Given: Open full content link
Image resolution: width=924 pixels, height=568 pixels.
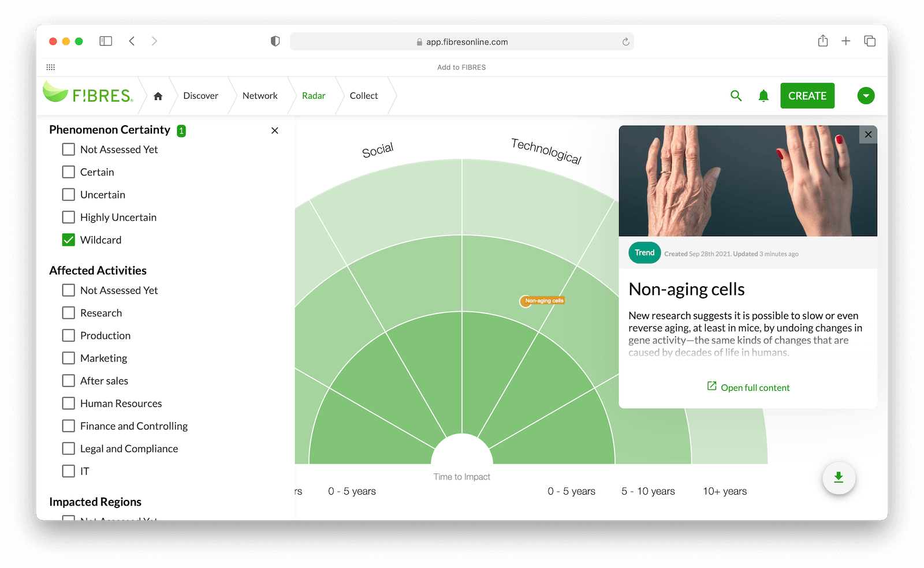Looking at the screenshot, I should [x=748, y=387].
